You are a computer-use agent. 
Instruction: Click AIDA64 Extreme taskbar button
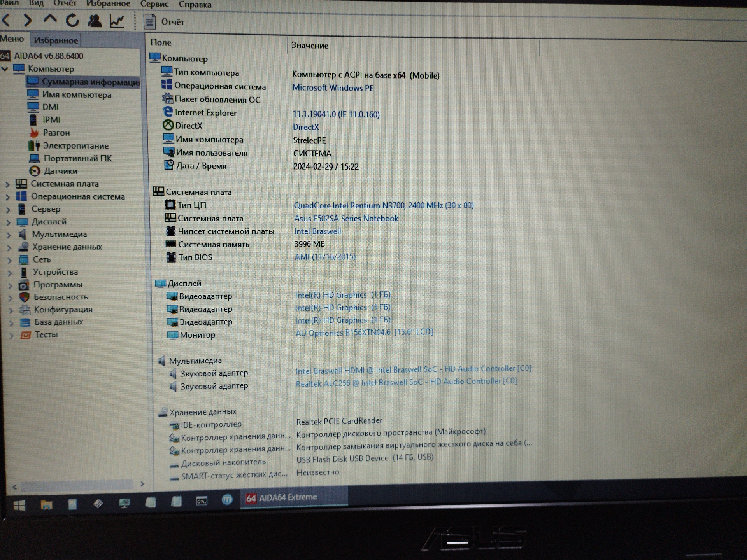[295, 498]
